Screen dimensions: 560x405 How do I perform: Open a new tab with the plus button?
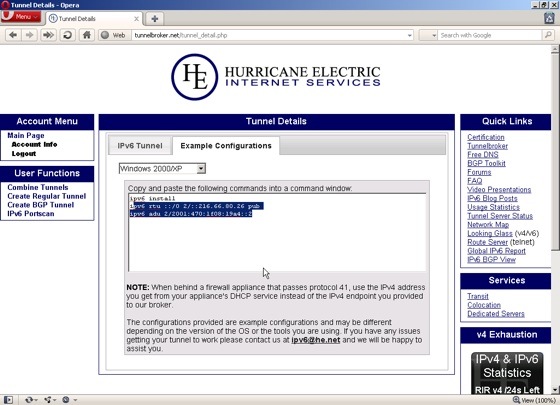155,19
